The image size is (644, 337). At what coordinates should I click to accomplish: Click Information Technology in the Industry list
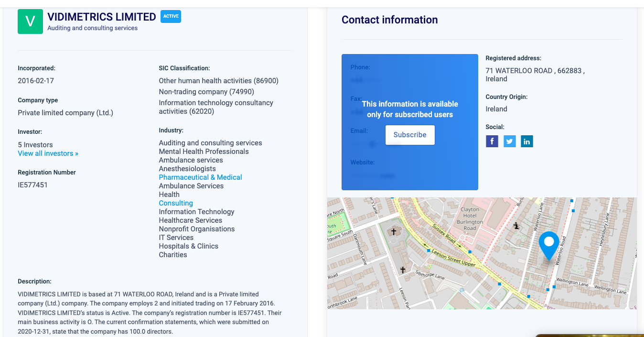pyautogui.click(x=197, y=212)
